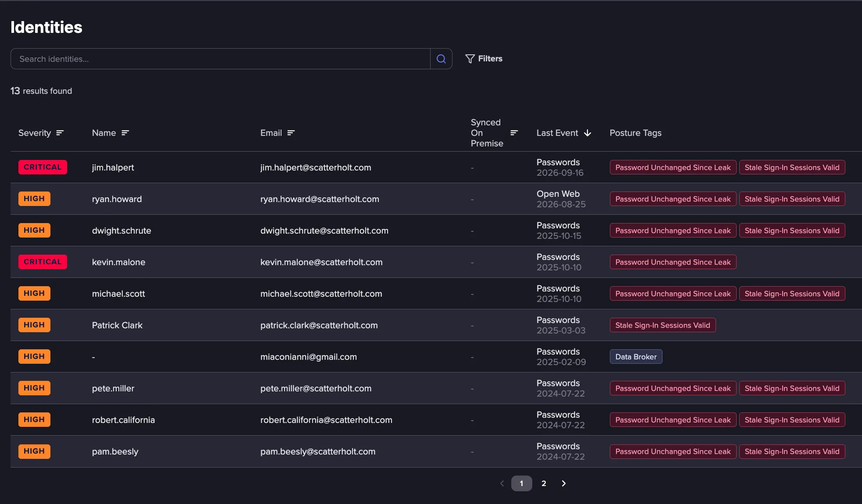Sort by Name column icon
This screenshot has height=504, width=862.
tap(125, 133)
